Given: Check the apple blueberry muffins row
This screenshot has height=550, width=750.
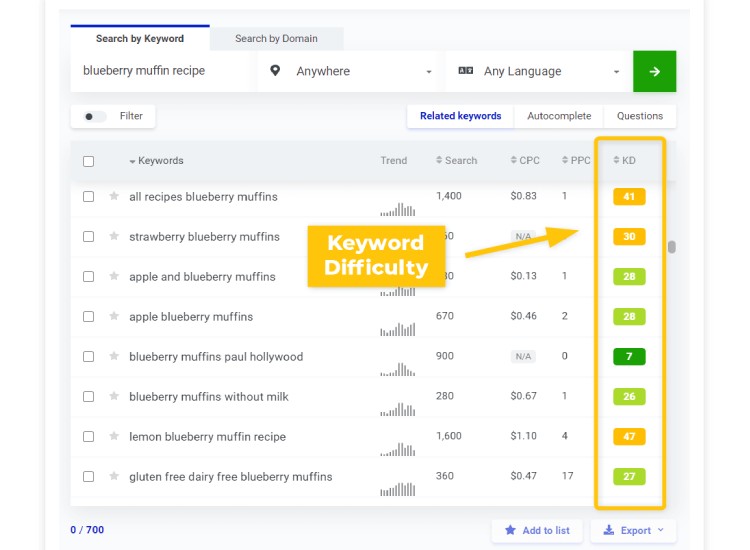Looking at the screenshot, I should pos(88,317).
